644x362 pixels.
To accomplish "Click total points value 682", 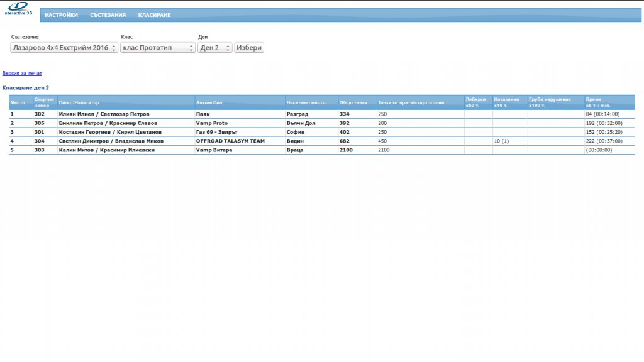I will click(344, 141).
